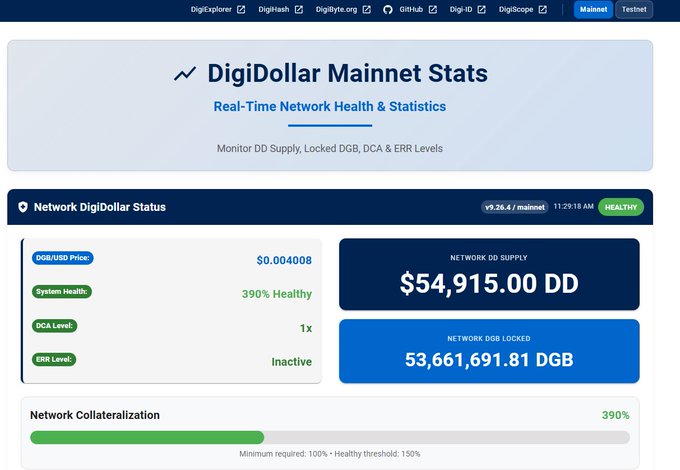Image resolution: width=680 pixels, height=470 pixels.
Task: Click external-link icon beside Digi-ID
Action: point(482,10)
